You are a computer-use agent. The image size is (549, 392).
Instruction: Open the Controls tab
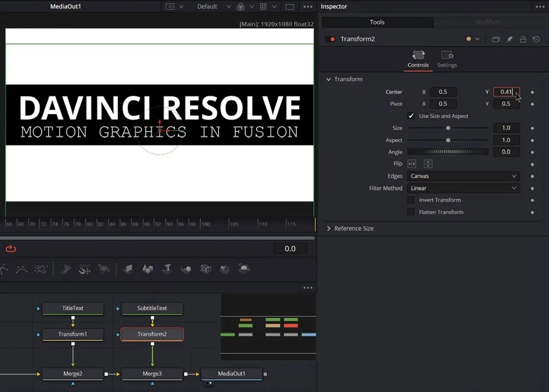click(418, 59)
